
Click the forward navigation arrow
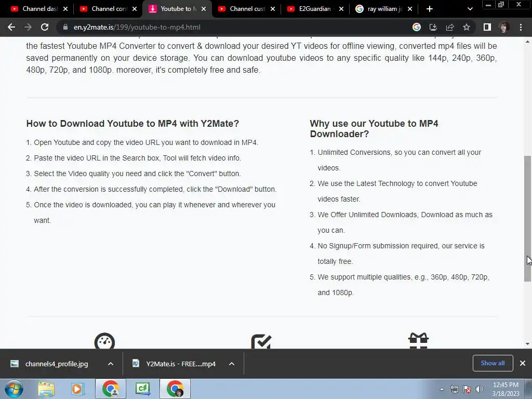(28, 27)
